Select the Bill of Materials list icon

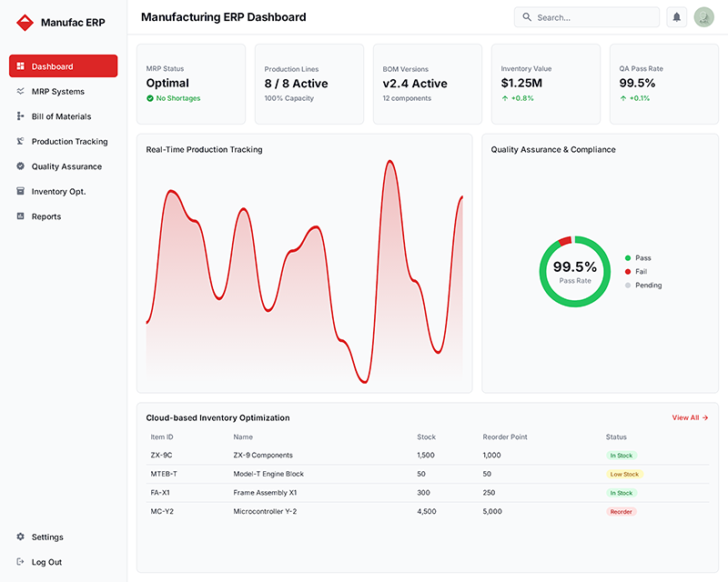(x=20, y=116)
